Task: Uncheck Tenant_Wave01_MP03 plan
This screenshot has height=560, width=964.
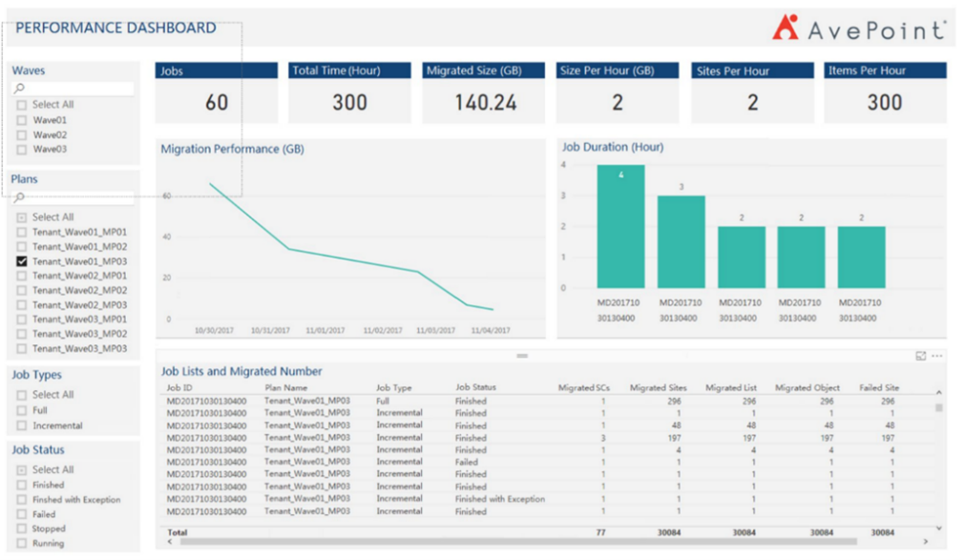Action: 22,261
